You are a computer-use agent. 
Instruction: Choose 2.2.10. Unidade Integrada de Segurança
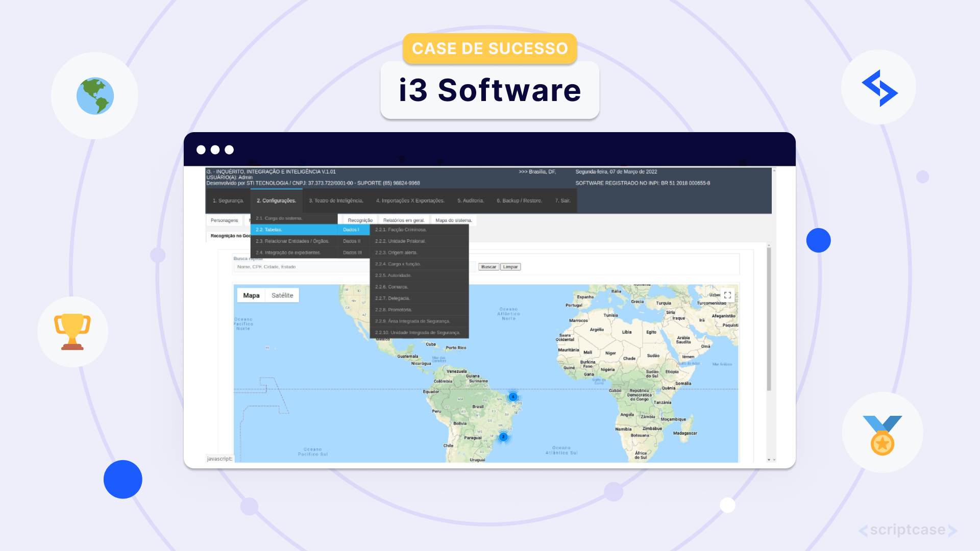[x=419, y=333]
